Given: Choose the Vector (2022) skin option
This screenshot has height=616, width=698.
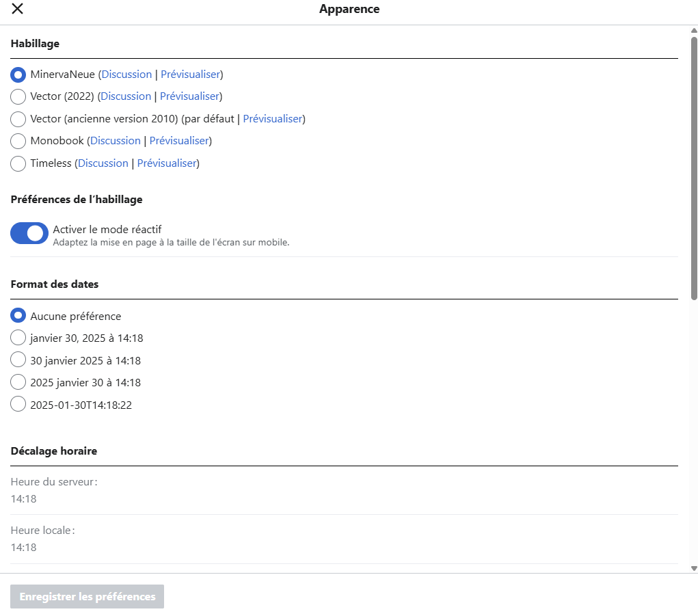Looking at the screenshot, I should pyautogui.click(x=18, y=96).
